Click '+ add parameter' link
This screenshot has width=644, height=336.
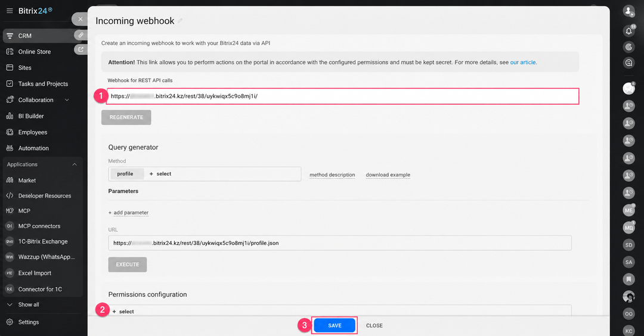click(x=128, y=213)
